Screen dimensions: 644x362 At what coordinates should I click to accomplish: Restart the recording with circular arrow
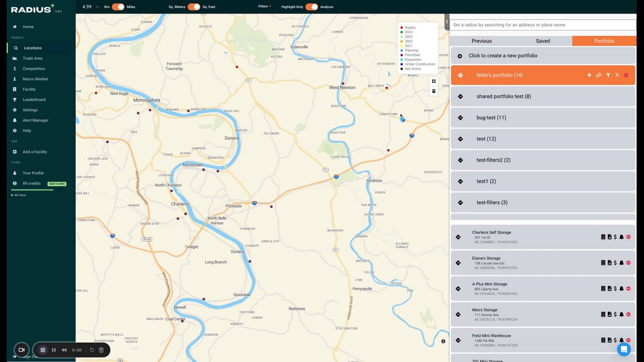tap(92, 350)
